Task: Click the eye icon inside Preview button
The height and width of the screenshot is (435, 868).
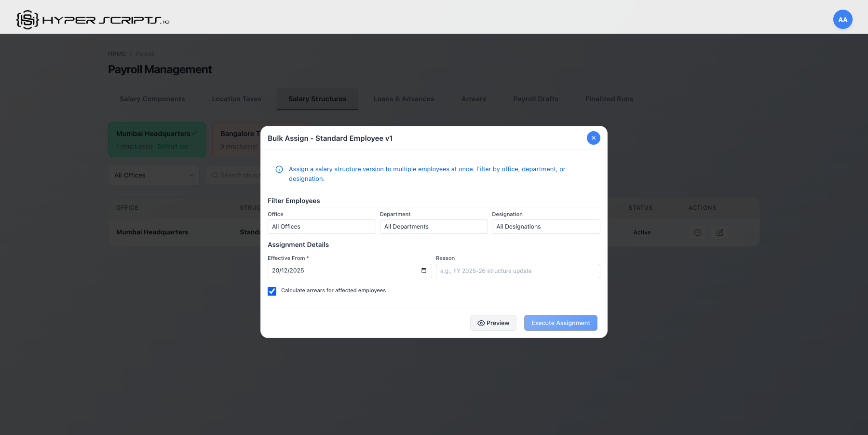Action: pyautogui.click(x=481, y=323)
